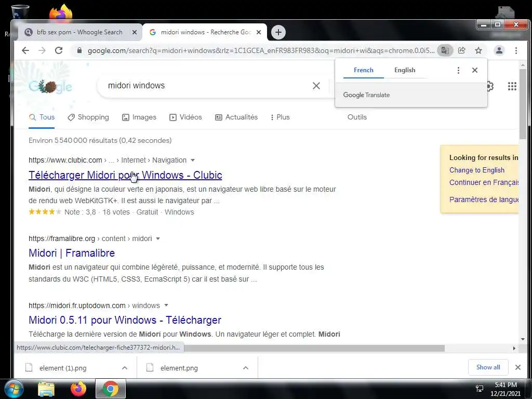Launch Firefox from the taskbar

pos(78,389)
